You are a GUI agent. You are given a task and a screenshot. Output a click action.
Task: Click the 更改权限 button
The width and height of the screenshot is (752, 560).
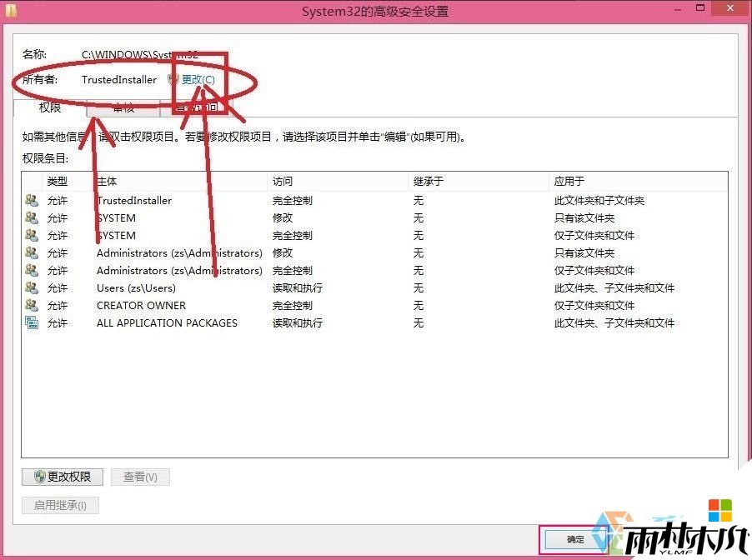tap(62, 477)
